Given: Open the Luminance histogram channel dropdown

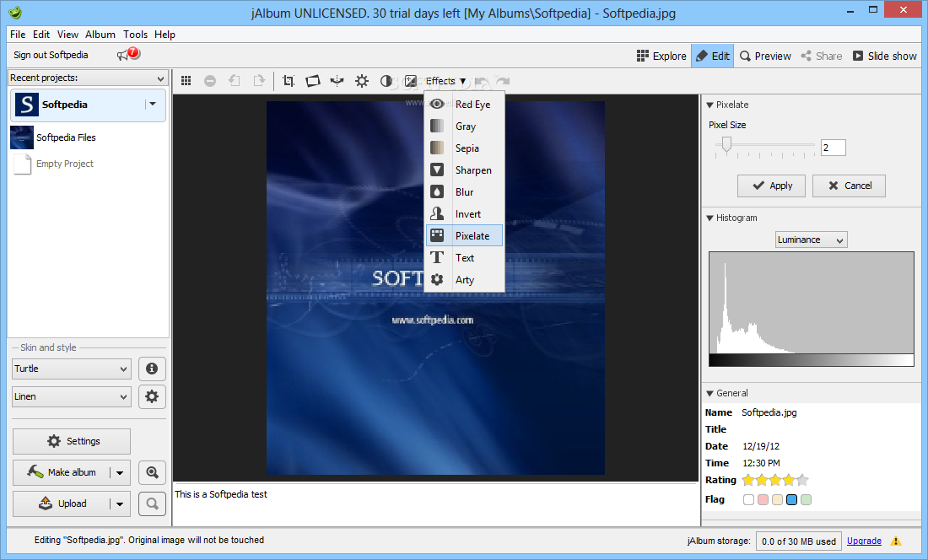Looking at the screenshot, I should [811, 240].
